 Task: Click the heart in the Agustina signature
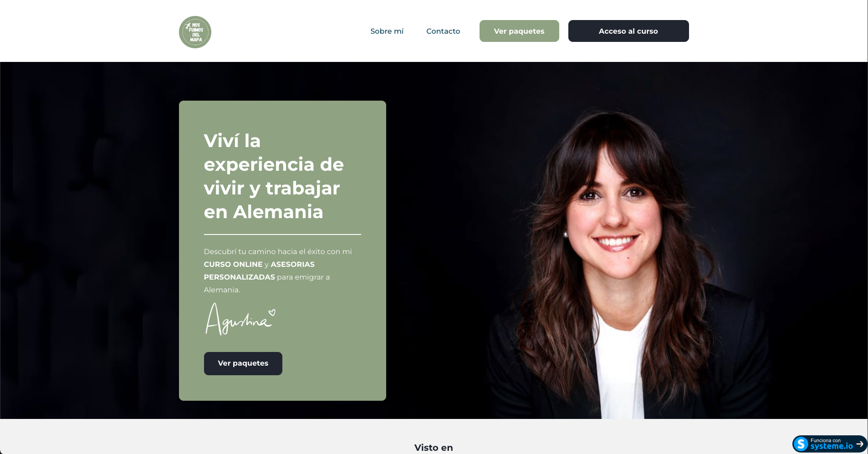[272, 313]
